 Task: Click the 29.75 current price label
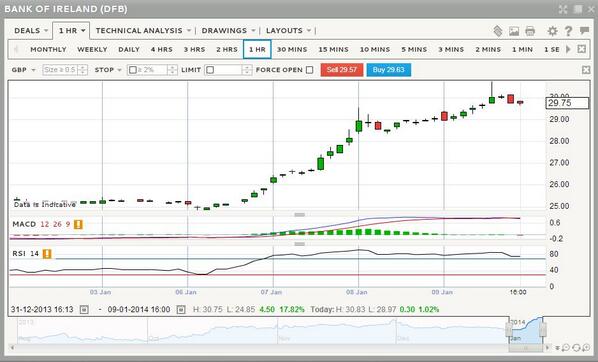[x=567, y=103]
